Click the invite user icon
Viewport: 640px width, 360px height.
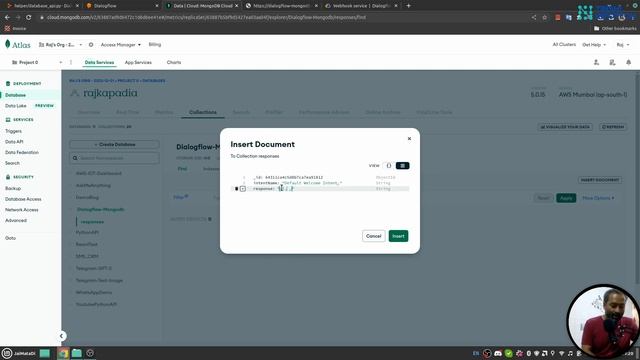point(596,62)
